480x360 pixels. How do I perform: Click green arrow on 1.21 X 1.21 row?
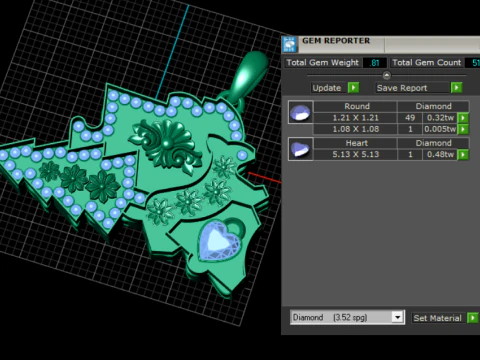pos(463,118)
